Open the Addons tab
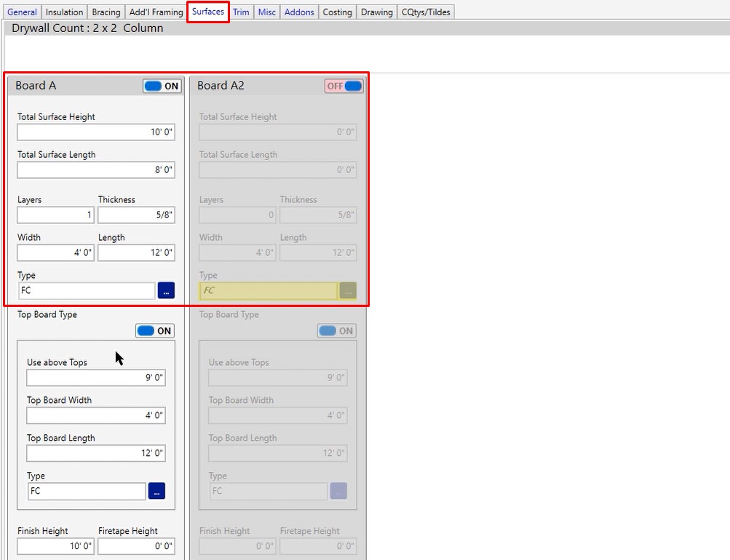 point(299,12)
